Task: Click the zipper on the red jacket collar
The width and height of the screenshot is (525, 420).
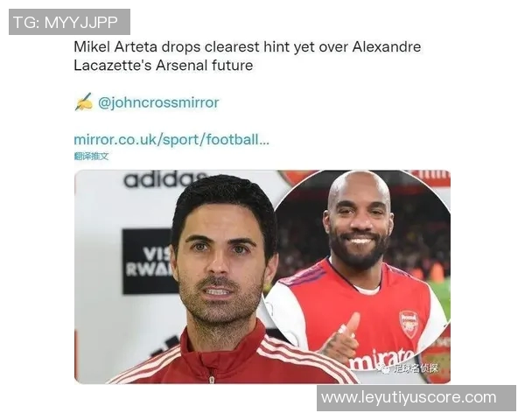Action: click(212, 376)
